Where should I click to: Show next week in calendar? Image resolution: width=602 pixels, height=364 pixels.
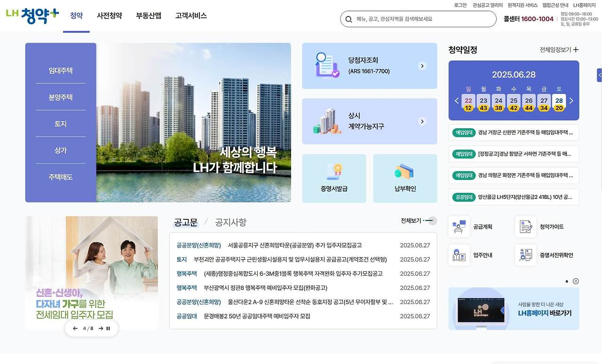point(571,101)
